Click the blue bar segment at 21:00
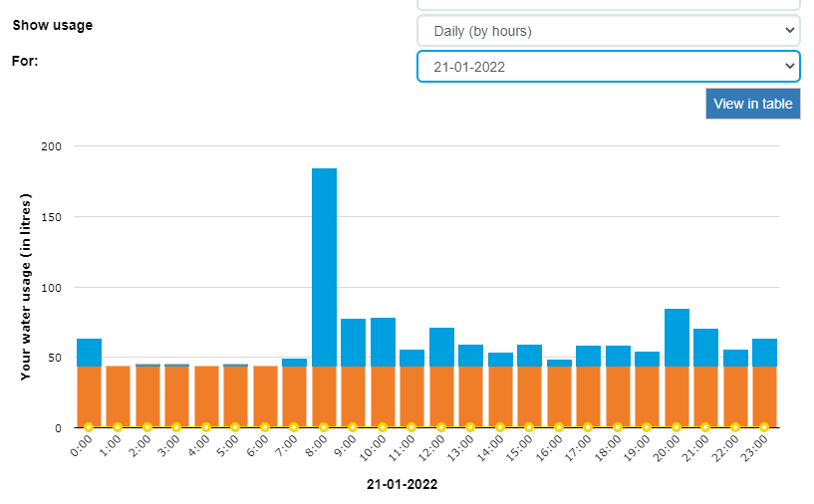Image resolution: width=814 pixels, height=504 pixels. [x=705, y=348]
